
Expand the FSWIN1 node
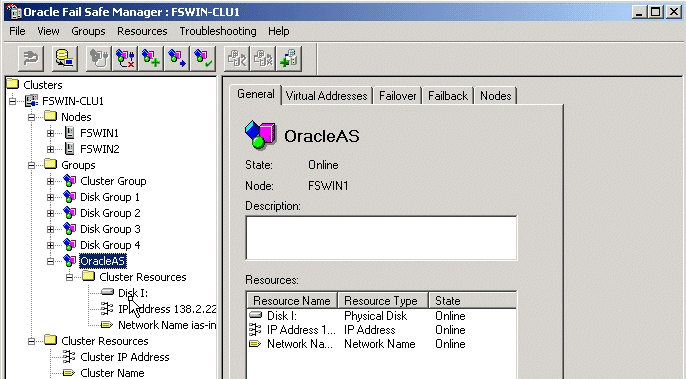50,133
